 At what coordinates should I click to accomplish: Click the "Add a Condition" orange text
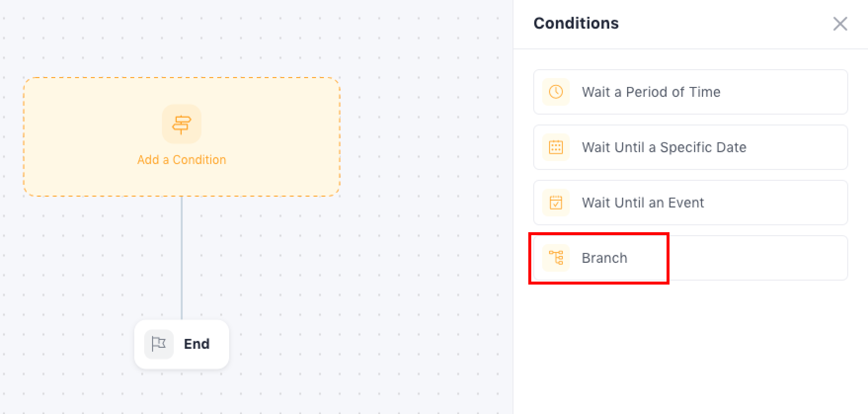point(182,160)
